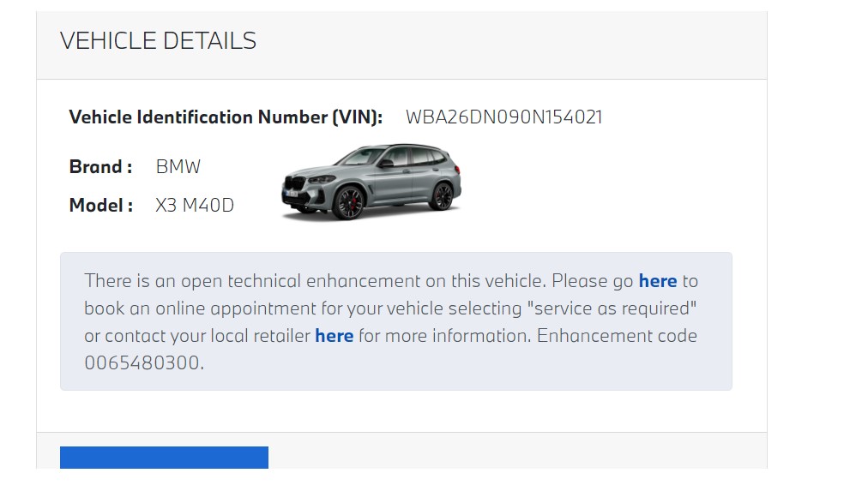The image size is (868, 497).
Task: Select the BMW brand value
Action: (x=178, y=167)
